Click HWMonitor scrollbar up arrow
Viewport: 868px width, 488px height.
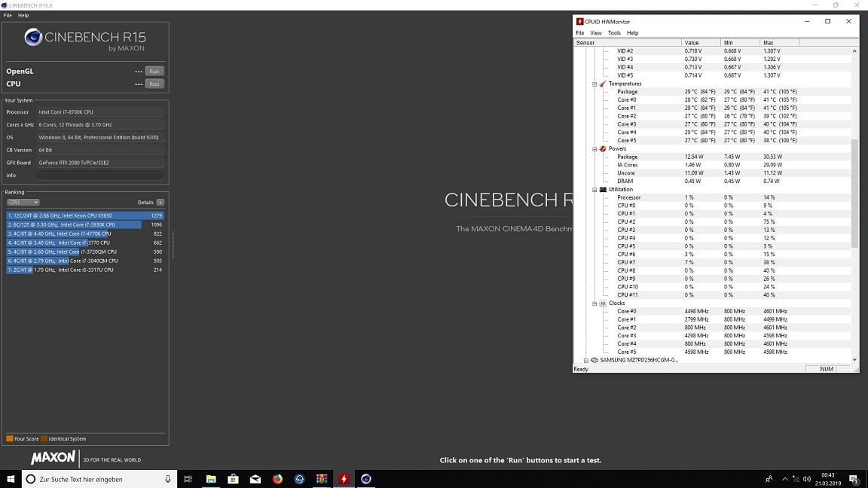854,51
